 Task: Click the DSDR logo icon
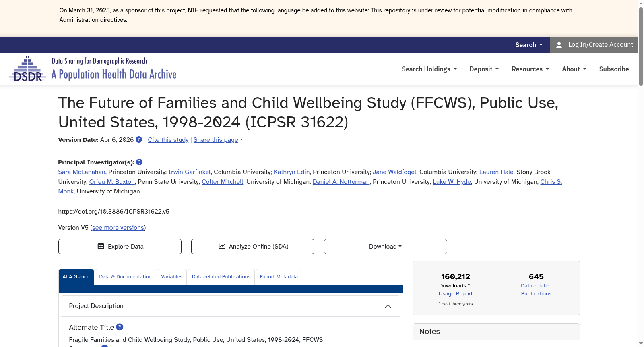pyautogui.click(x=28, y=69)
